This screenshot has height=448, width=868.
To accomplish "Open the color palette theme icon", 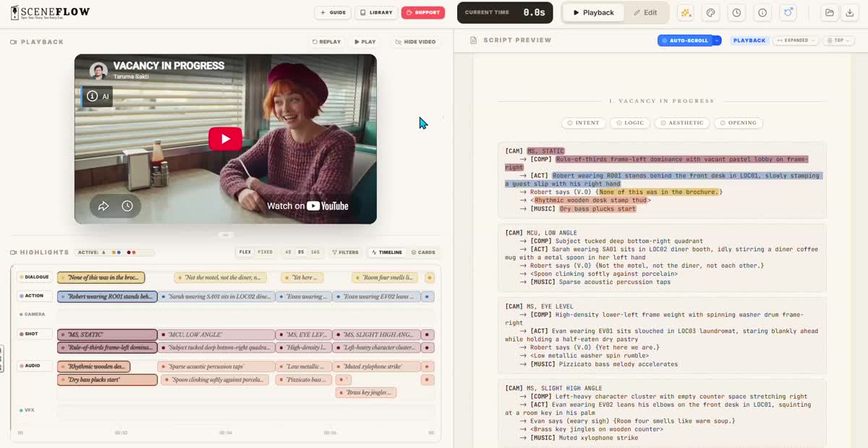I will pos(711,12).
